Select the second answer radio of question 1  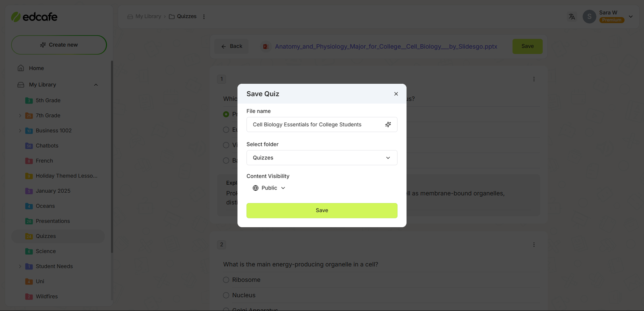(x=226, y=130)
